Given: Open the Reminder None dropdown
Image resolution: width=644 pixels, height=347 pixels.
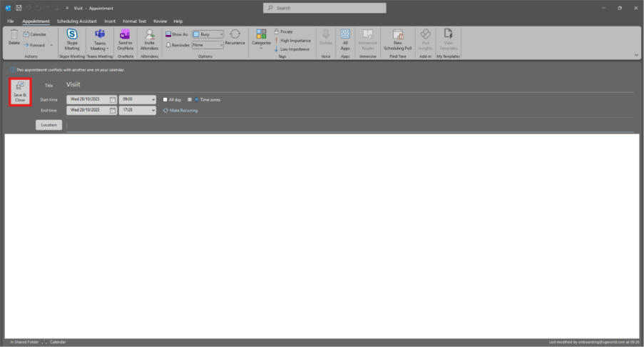Looking at the screenshot, I should point(208,45).
